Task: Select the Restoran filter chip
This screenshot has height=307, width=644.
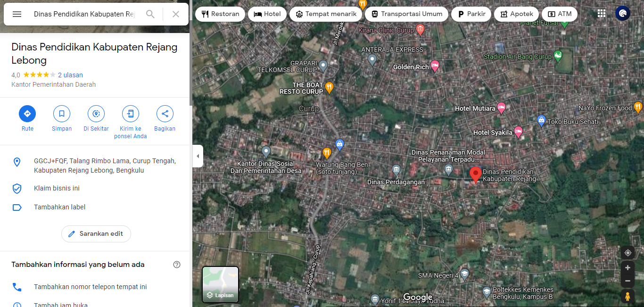Action: 220,14
